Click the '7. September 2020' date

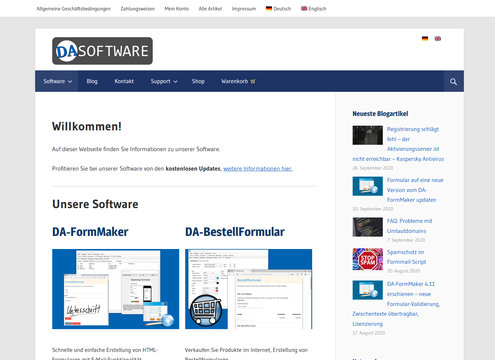[x=406, y=240]
